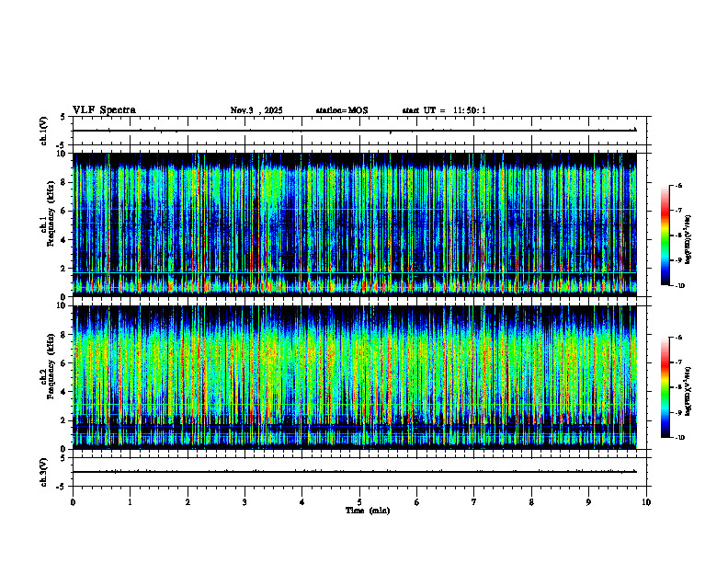The height and width of the screenshot is (563, 728).
Task: Click the ch.1 color bar label "log(PSD)(V²/Hz)"
Action: (x=688, y=240)
